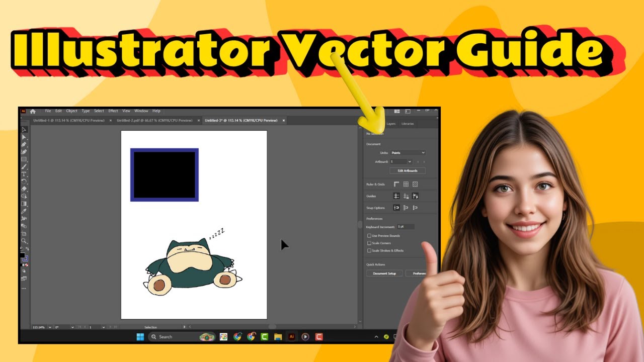Toggle Snap to Pixel option
644x362 pixels.
pos(415,208)
